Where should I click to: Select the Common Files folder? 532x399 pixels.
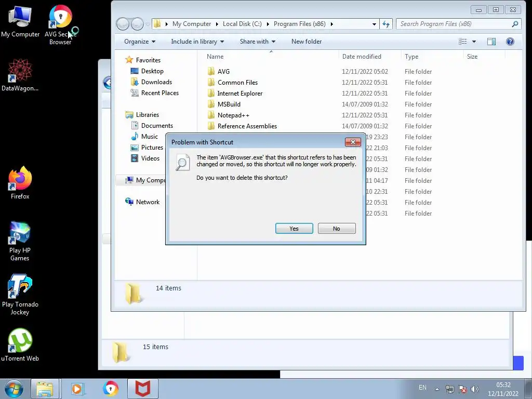coord(237,82)
